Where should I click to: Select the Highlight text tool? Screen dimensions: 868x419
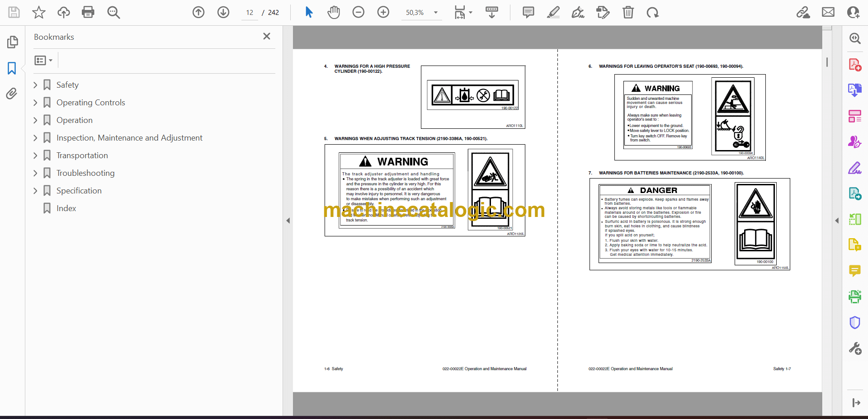coord(553,12)
